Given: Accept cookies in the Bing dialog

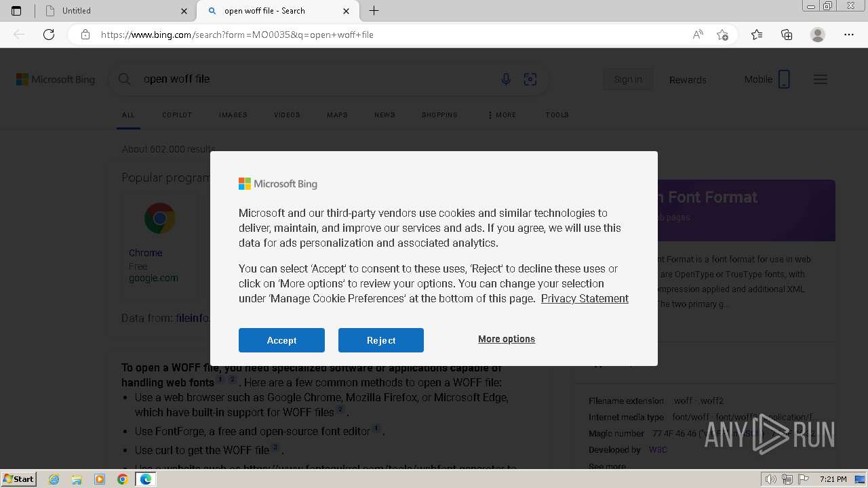Looking at the screenshot, I should tap(281, 340).
